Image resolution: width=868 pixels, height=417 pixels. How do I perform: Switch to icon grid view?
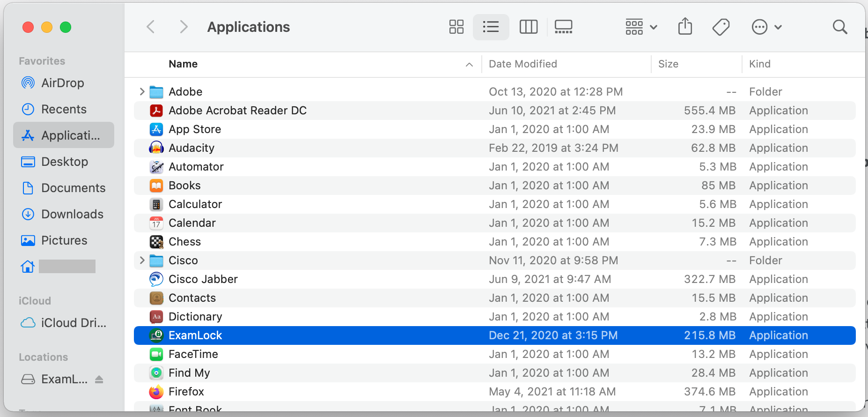pos(456,27)
